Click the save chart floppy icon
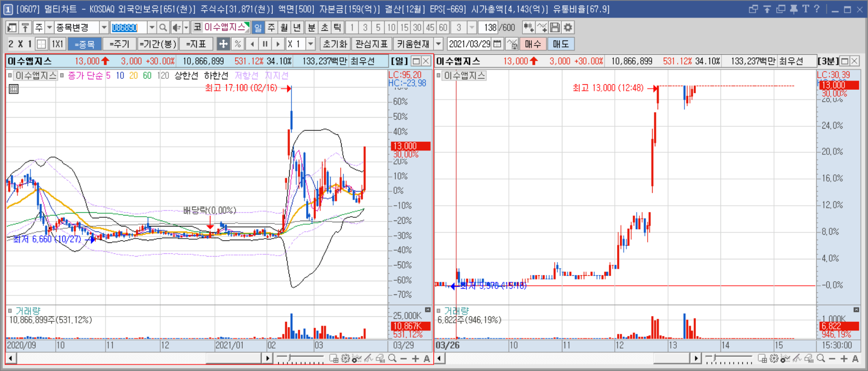The image size is (868, 371). point(555,27)
